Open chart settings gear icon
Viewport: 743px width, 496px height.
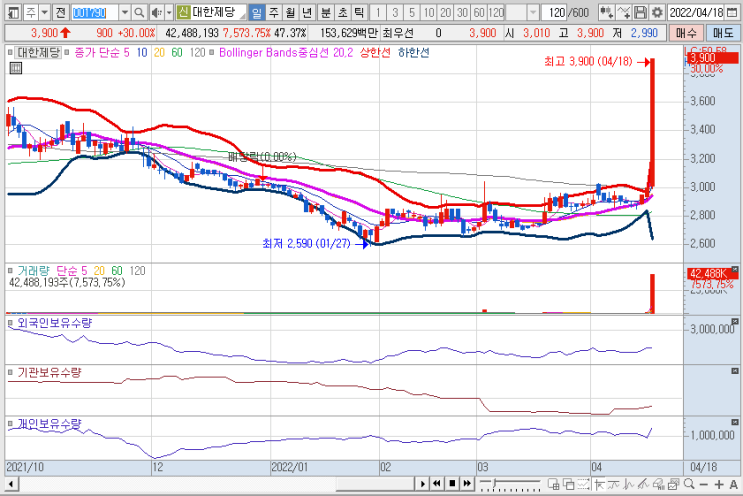click(x=657, y=12)
